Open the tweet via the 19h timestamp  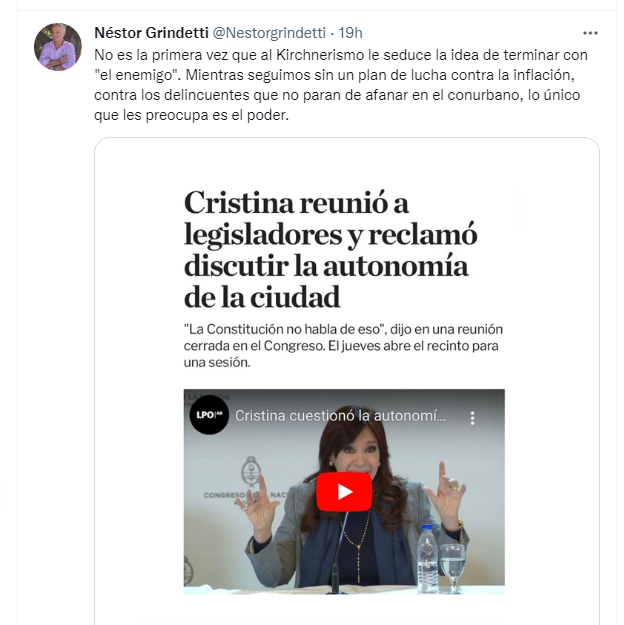pyautogui.click(x=350, y=33)
